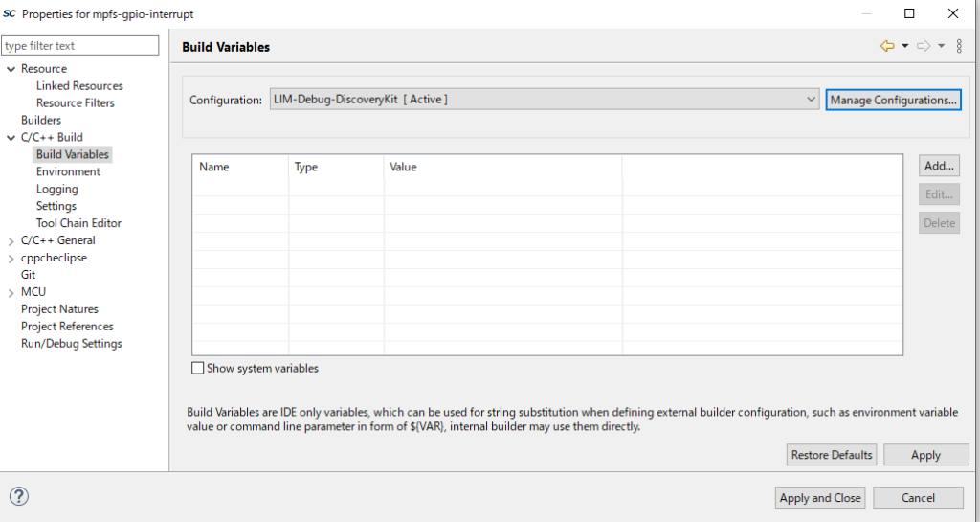The width and height of the screenshot is (980, 522).
Task: Select the Git properties page
Action: (29, 275)
